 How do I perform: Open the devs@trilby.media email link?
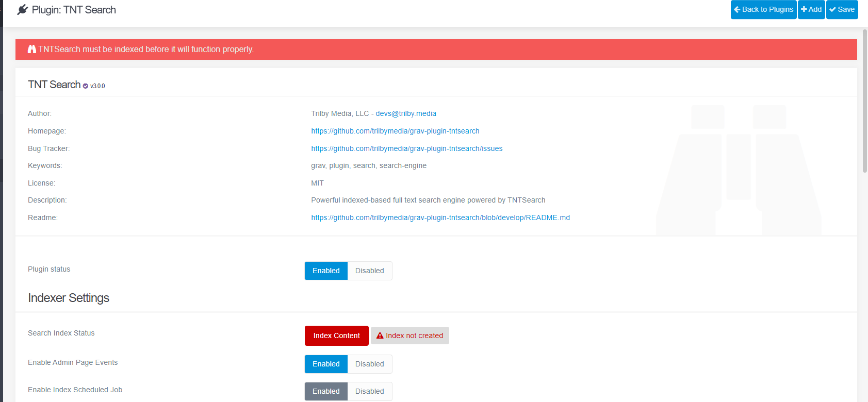406,113
